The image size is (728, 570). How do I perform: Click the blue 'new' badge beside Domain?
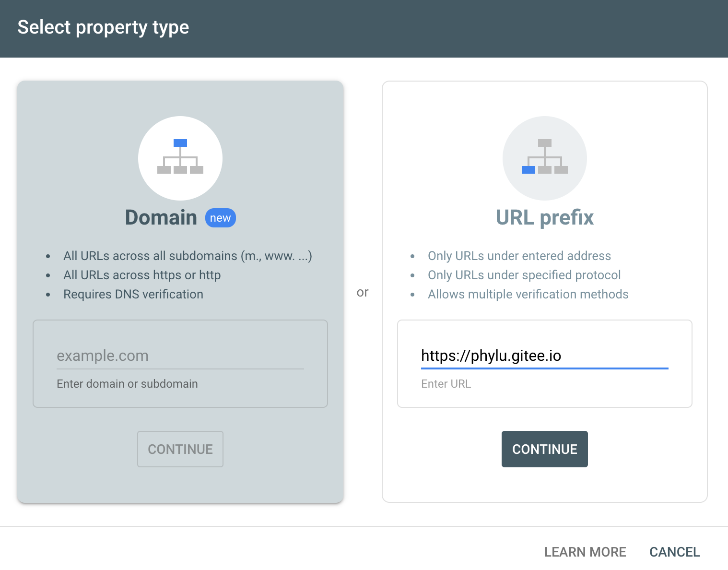(x=221, y=218)
